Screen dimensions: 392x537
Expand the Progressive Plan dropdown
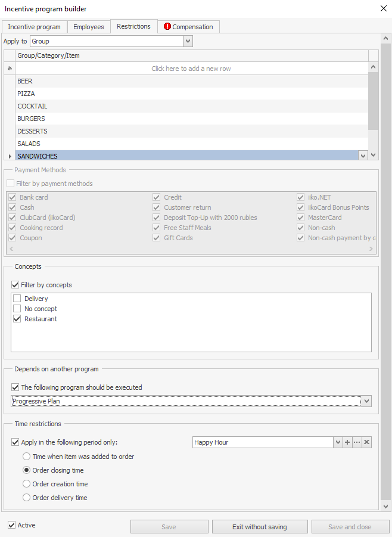pos(366,401)
